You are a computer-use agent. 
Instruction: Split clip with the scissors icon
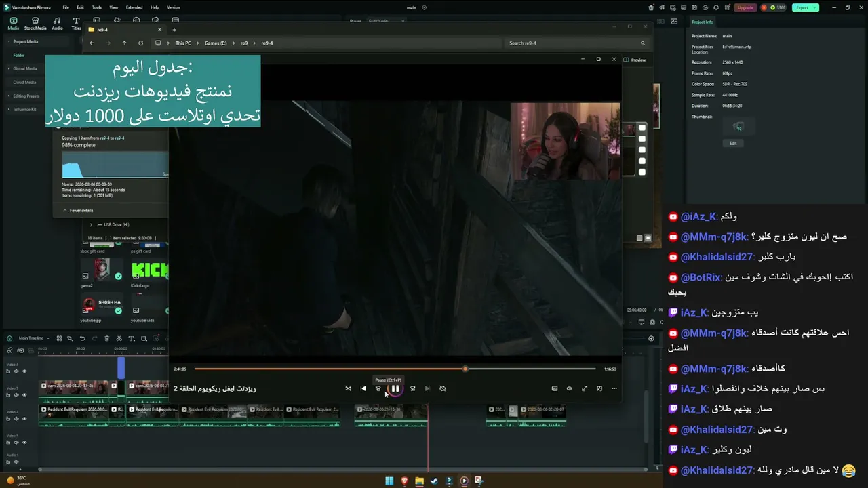click(x=119, y=338)
